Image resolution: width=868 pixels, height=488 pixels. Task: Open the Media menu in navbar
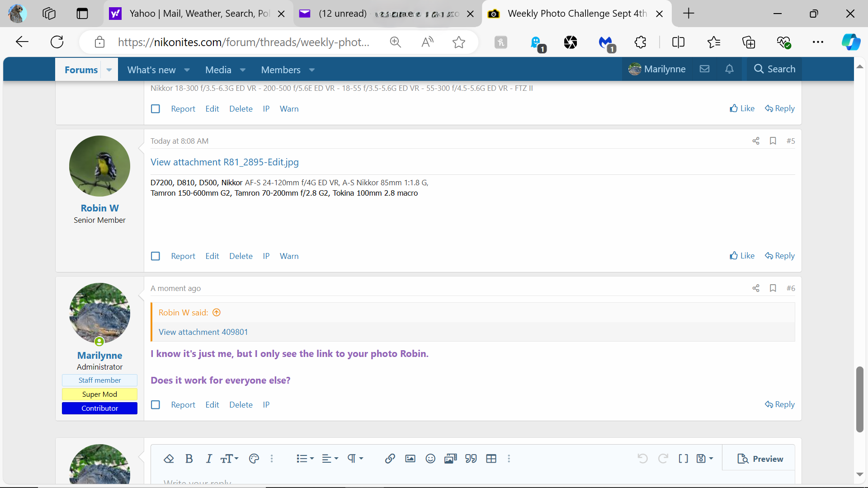pyautogui.click(x=218, y=70)
